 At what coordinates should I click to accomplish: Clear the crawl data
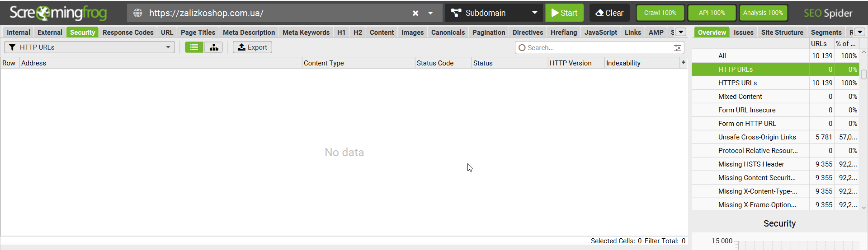tap(609, 13)
